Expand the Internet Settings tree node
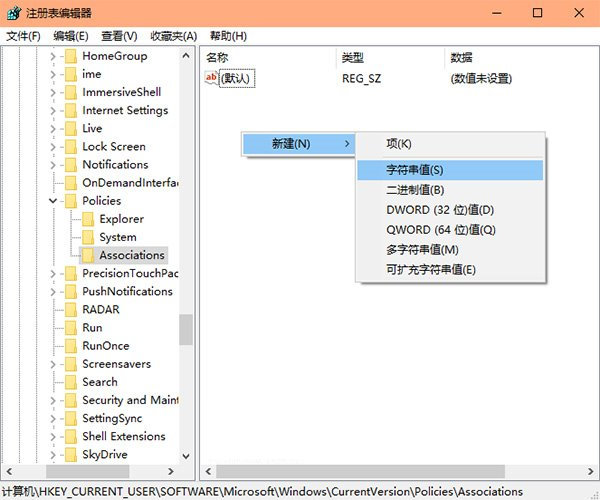Screen dimensions: 600x500 pos(53,110)
